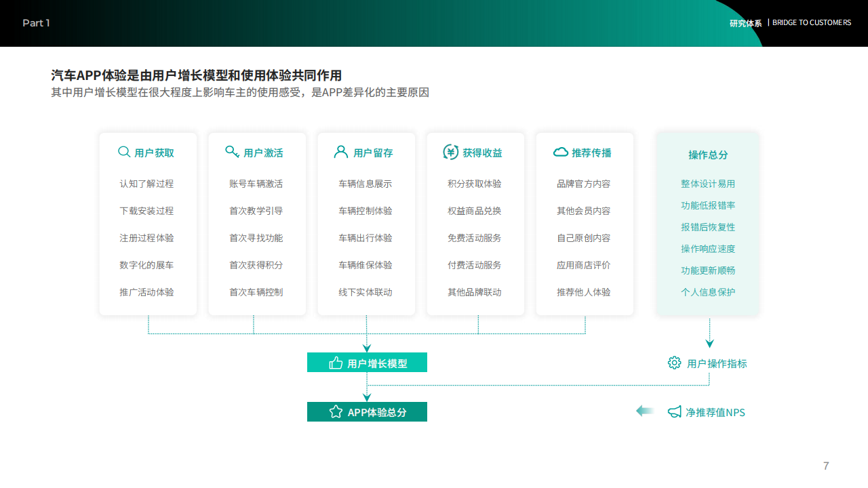The image size is (868, 488).
Task: Click the 操作总分 heading
Action: tap(708, 155)
